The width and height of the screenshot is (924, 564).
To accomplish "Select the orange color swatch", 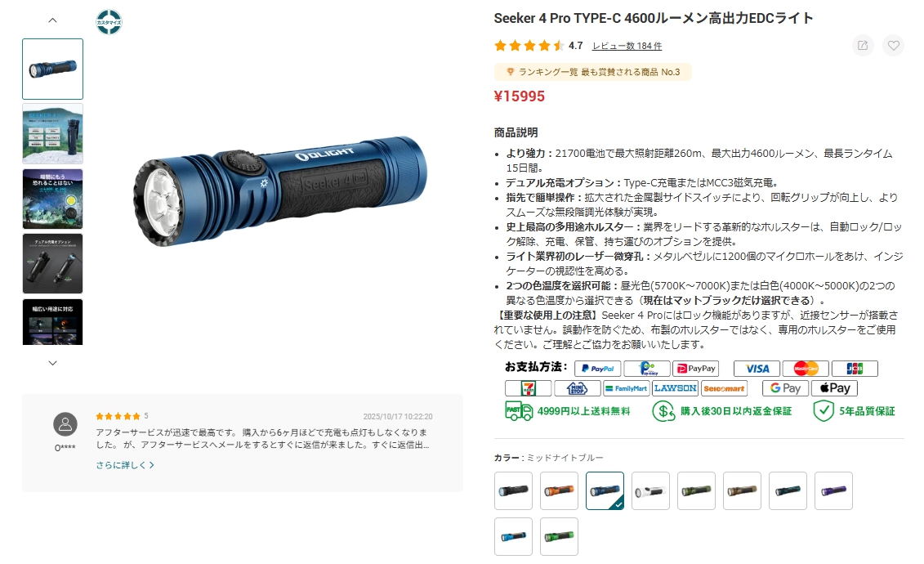I will (x=560, y=490).
